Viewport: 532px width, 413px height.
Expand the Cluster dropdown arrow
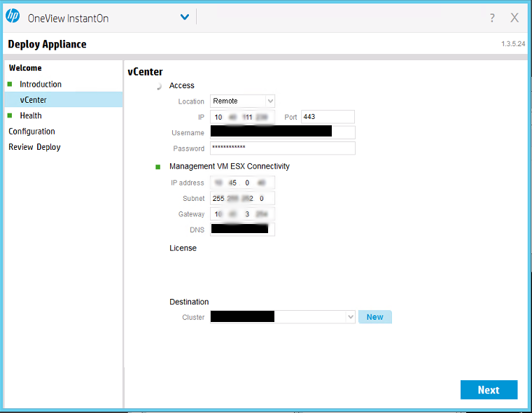351,317
